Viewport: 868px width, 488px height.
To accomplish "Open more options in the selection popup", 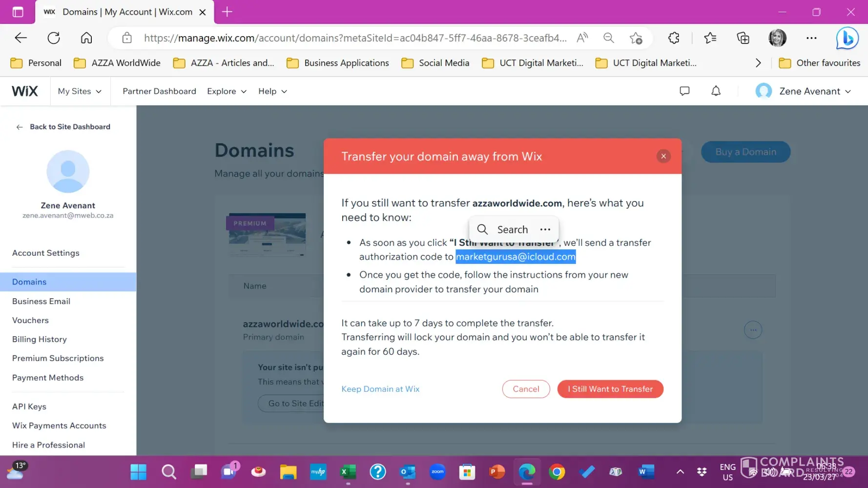I will click(x=545, y=229).
